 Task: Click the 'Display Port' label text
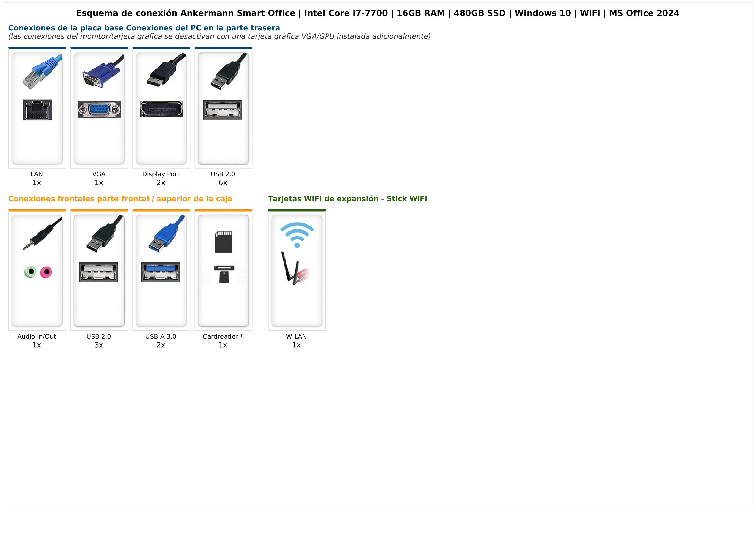(161, 174)
